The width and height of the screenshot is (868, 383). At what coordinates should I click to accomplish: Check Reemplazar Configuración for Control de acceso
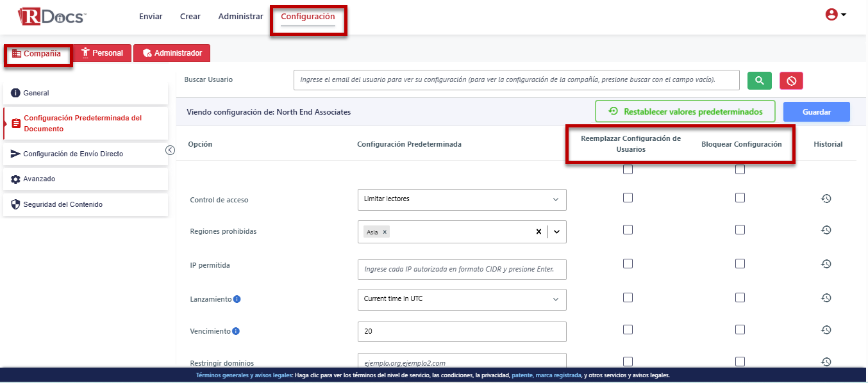pos(628,198)
